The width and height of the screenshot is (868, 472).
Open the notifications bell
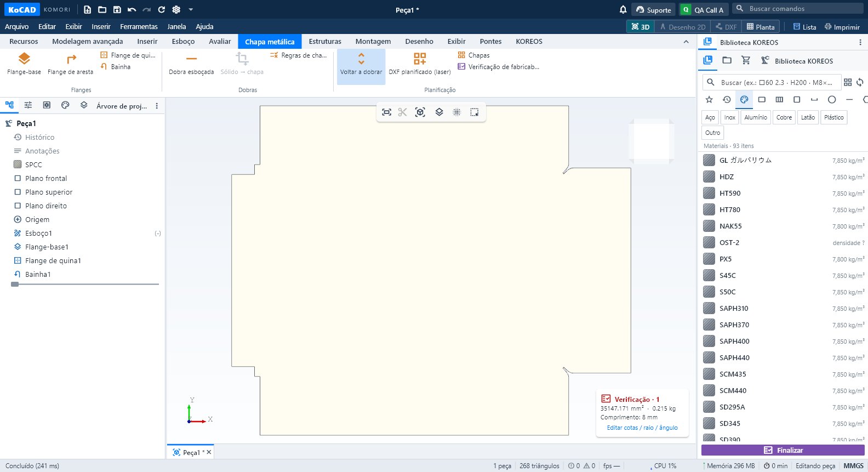(x=623, y=9)
